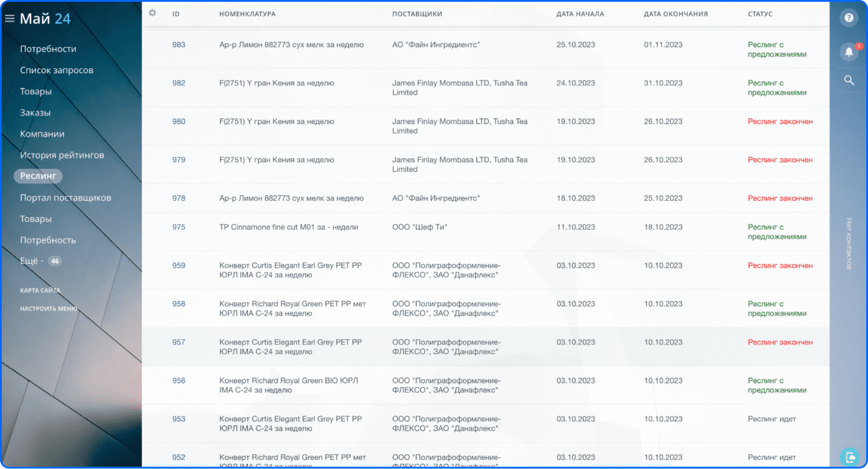This screenshot has height=469, width=868.
Task: Open record ID 953
Action: tap(179, 419)
